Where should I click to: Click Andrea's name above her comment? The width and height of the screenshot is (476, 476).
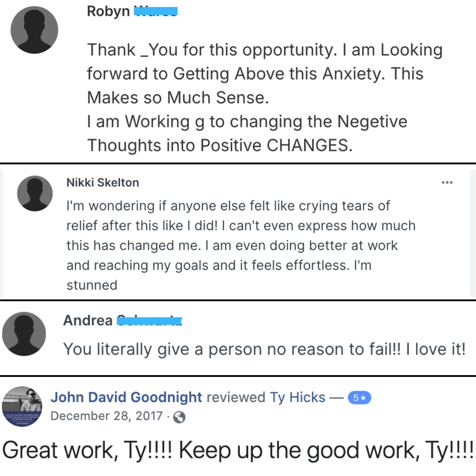[x=88, y=320]
